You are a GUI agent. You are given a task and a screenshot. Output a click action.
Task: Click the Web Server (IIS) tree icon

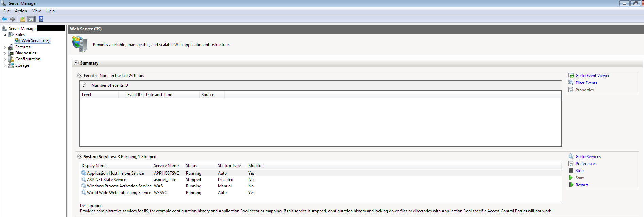[x=17, y=41]
